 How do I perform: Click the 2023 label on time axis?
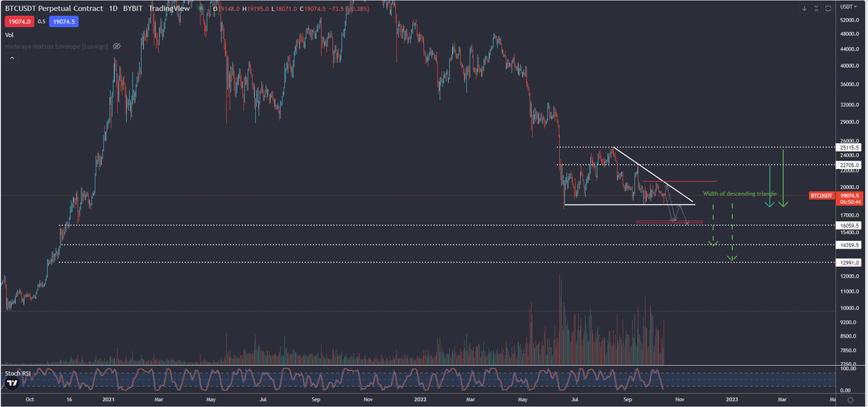coord(732,398)
